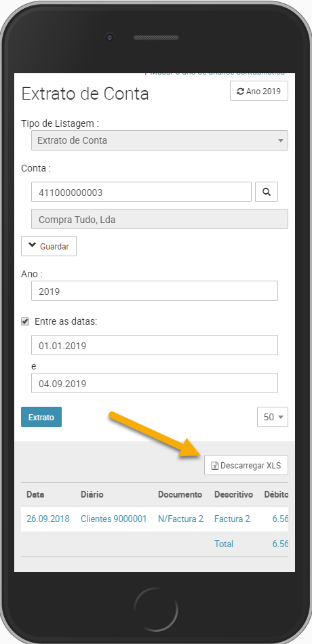Open the 'N/Factura 2' document link
The height and width of the screenshot is (644, 312).
click(x=180, y=519)
